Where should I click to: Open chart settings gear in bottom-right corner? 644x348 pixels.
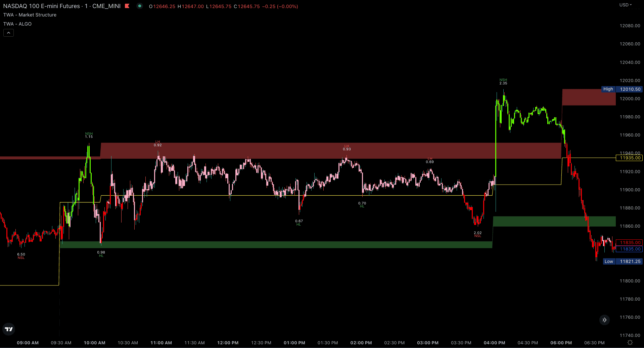(x=630, y=342)
